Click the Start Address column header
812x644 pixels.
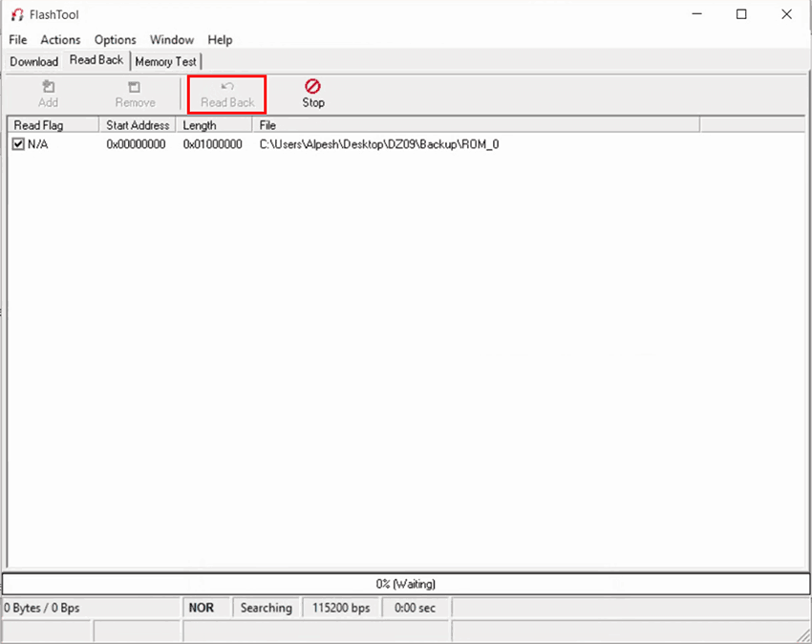click(138, 125)
